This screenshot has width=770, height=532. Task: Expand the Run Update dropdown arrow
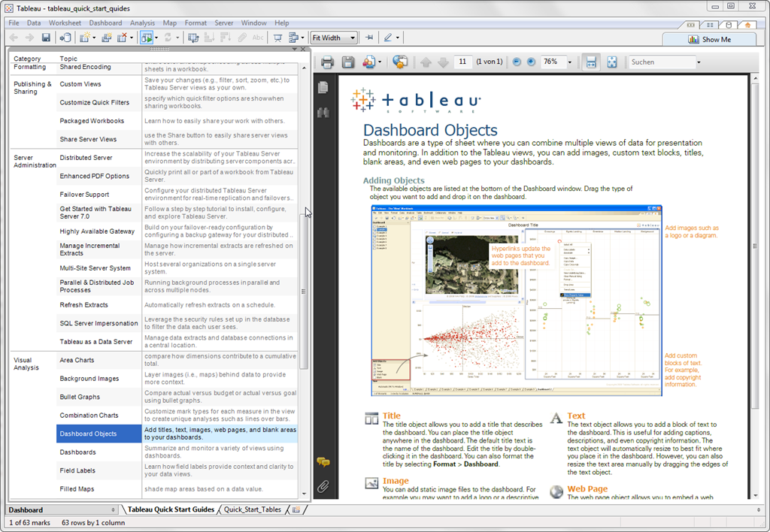156,38
